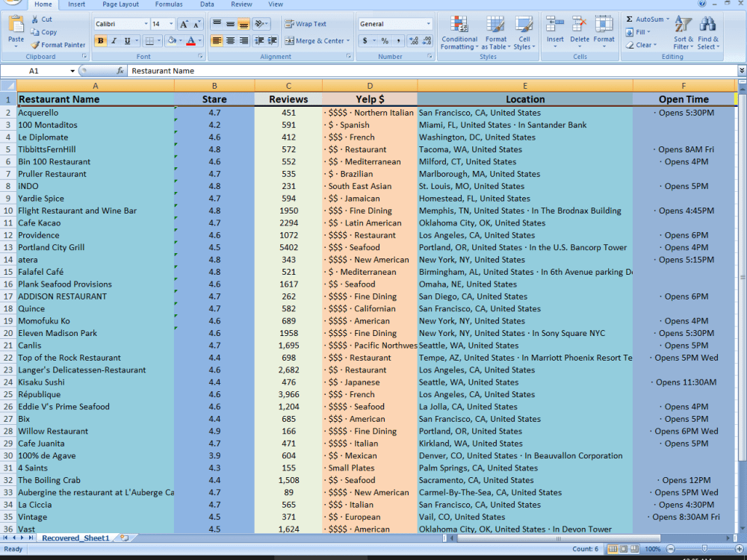Open the General number format dropdown
The width and height of the screenshot is (747, 560).
coord(428,24)
